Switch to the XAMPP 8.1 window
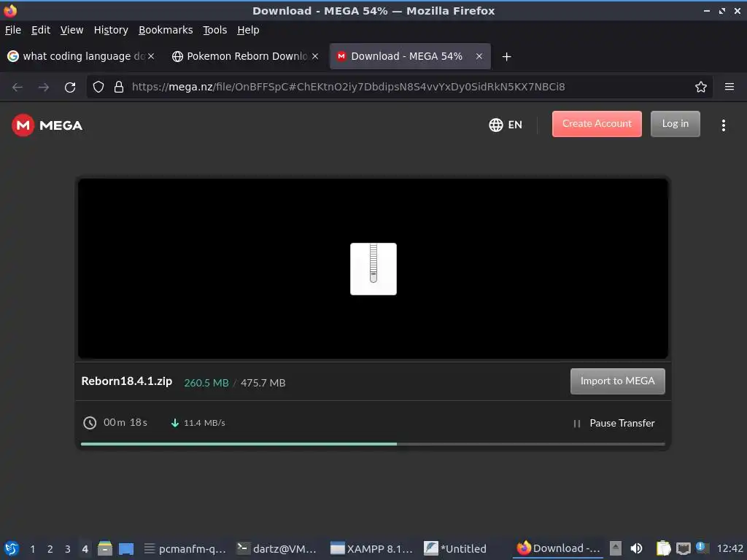 pos(372,548)
